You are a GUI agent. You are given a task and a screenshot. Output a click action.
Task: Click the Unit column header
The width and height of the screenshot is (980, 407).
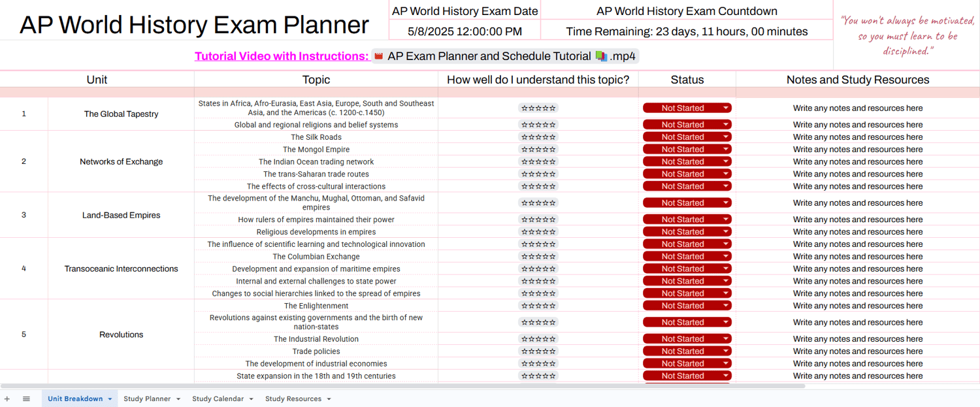(x=97, y=80)
